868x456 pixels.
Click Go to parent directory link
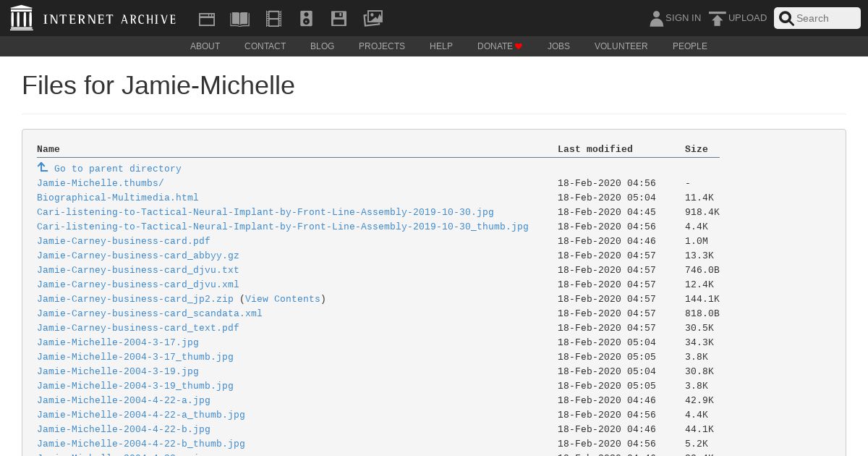coord(118,169)
